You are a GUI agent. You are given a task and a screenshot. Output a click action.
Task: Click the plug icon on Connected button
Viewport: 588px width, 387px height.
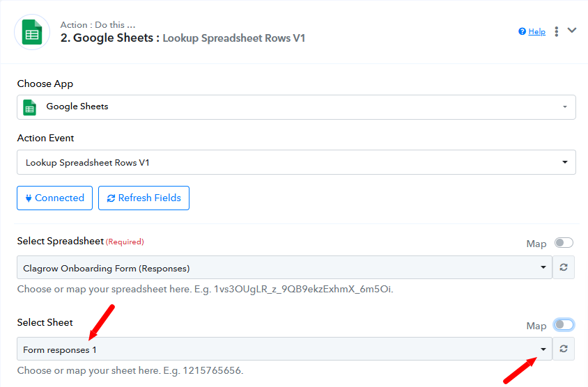[29, 198]
